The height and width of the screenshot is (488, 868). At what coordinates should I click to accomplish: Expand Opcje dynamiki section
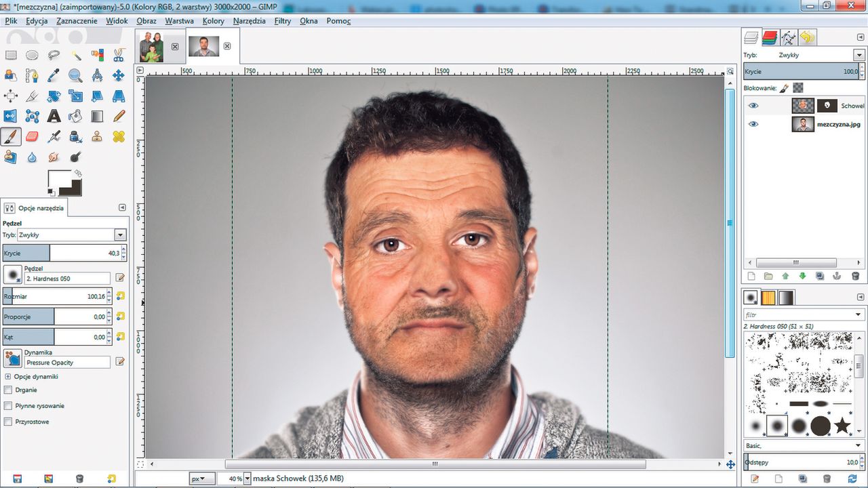(x=8, y=376)
